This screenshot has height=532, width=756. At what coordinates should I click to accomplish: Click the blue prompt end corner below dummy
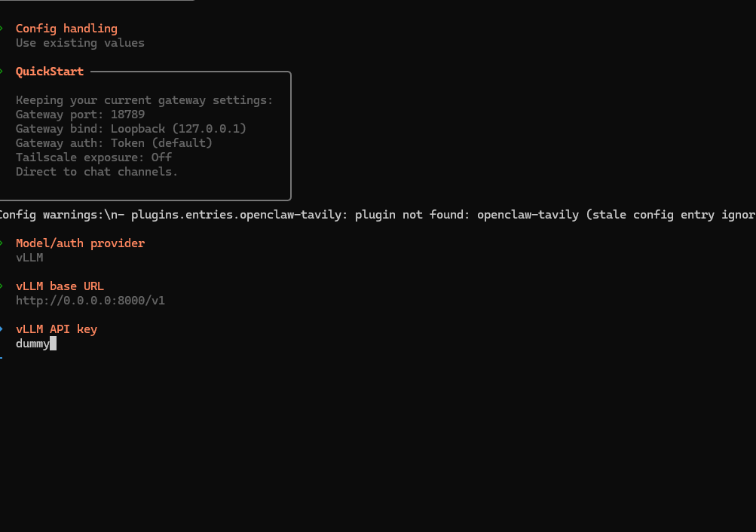click(2, 358)
